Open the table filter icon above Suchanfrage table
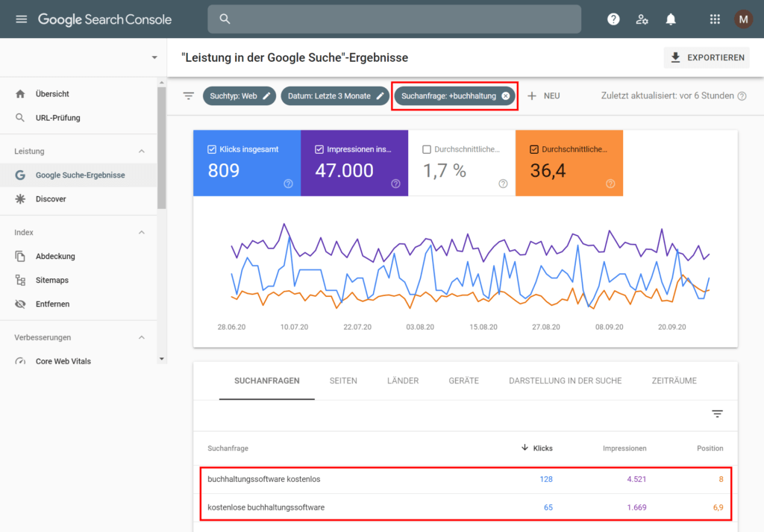This screenshot has width=764, height=532. (x=717, y=413)
